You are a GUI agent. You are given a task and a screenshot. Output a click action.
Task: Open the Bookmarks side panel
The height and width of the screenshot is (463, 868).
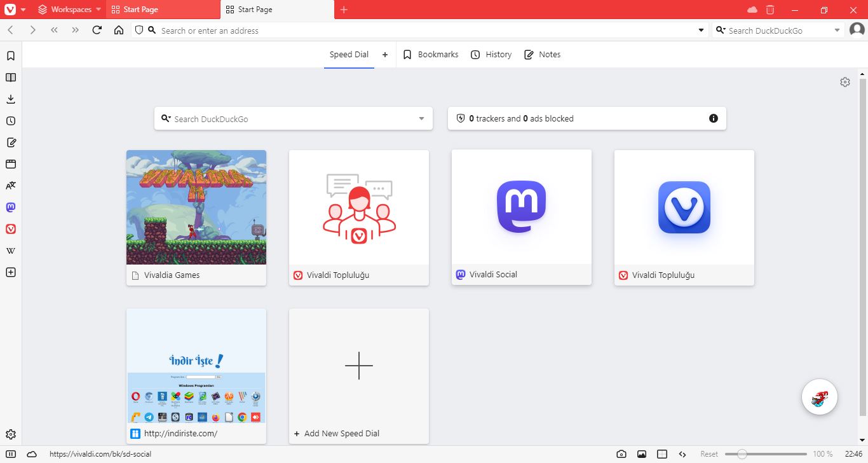point(11,56)
